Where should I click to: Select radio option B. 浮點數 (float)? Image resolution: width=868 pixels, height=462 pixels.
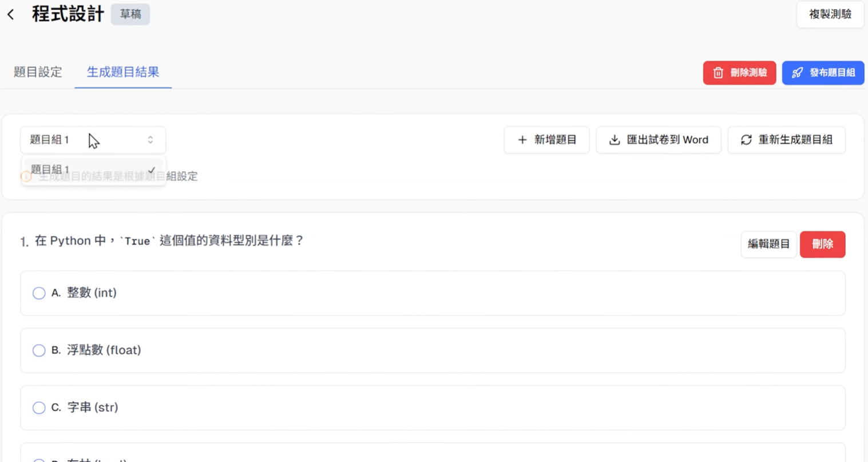[x=39, y=350]
